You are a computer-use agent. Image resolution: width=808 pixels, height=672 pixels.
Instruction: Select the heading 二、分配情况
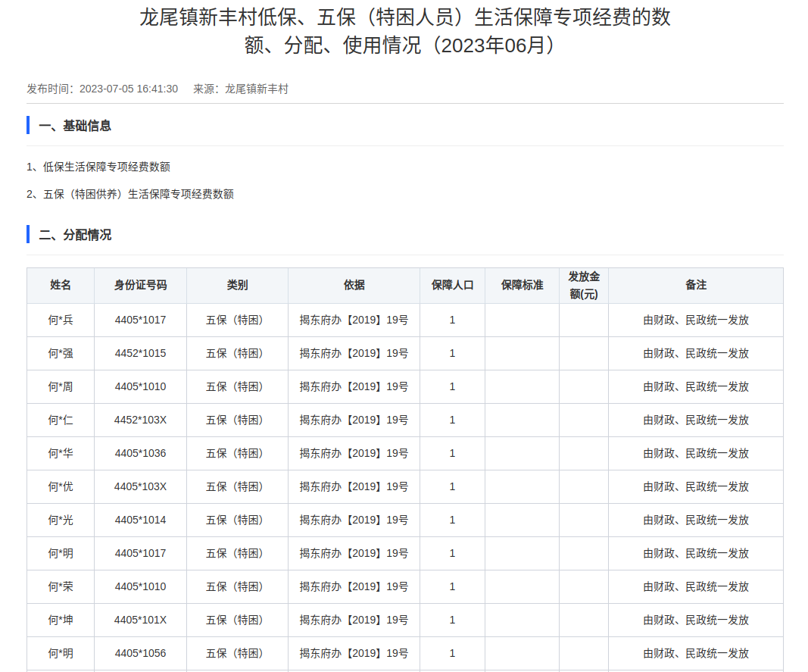pos(75,235)
